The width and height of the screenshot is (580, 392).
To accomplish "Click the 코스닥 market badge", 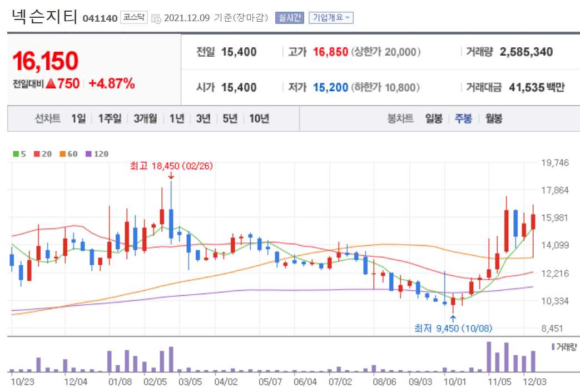I will click(134, 17).
